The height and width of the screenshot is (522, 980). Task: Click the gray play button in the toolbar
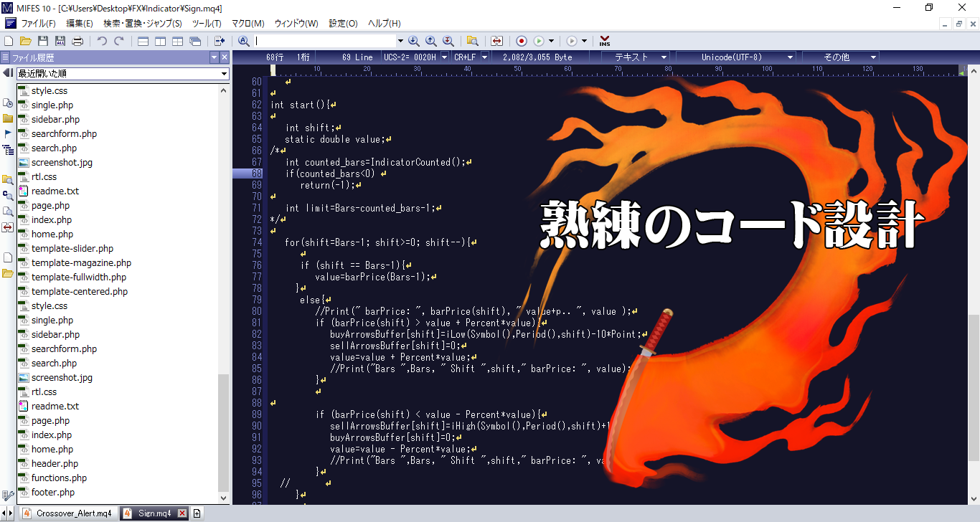pyautogui.click(x=572, y=42)
